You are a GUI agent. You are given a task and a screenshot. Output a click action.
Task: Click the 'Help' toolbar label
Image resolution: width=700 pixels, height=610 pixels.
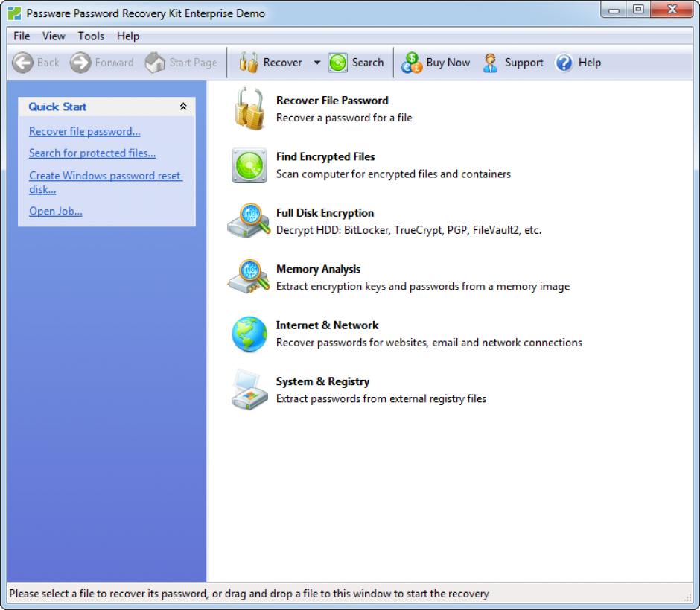pos(590,63)
